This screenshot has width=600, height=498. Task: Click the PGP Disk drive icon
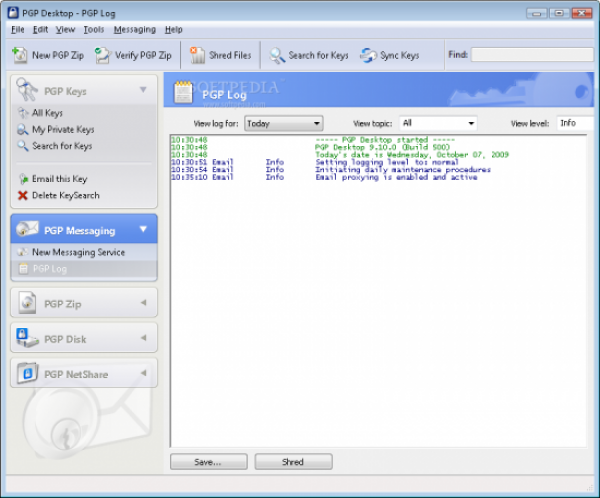[x=27, y=338]
